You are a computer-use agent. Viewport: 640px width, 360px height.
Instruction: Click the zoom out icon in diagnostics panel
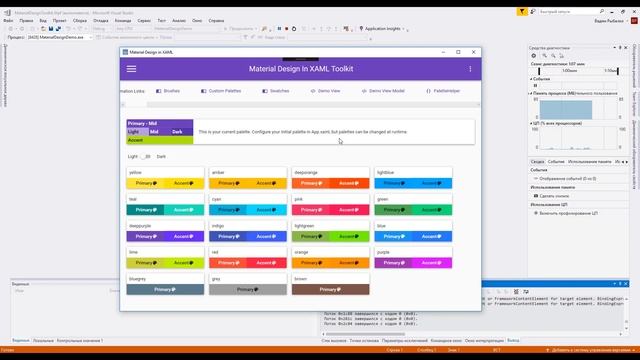tap(553, 56)
